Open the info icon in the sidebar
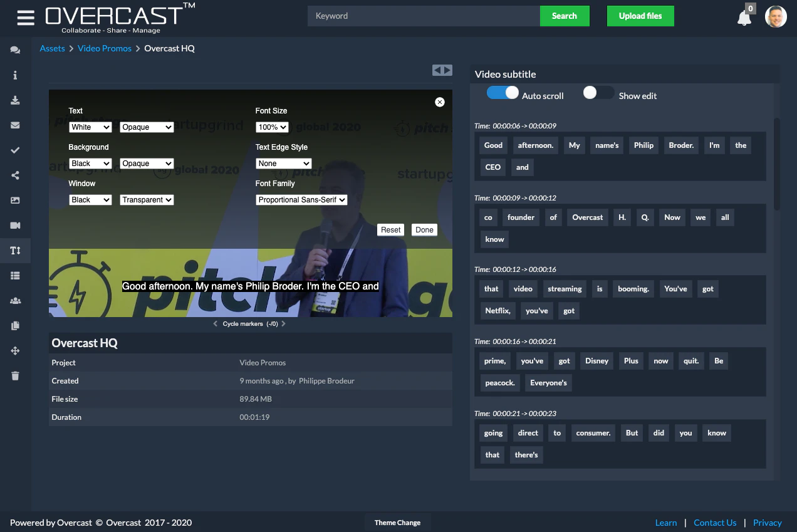The height and width of the screenshot is (532, 797). click(15, 75)
